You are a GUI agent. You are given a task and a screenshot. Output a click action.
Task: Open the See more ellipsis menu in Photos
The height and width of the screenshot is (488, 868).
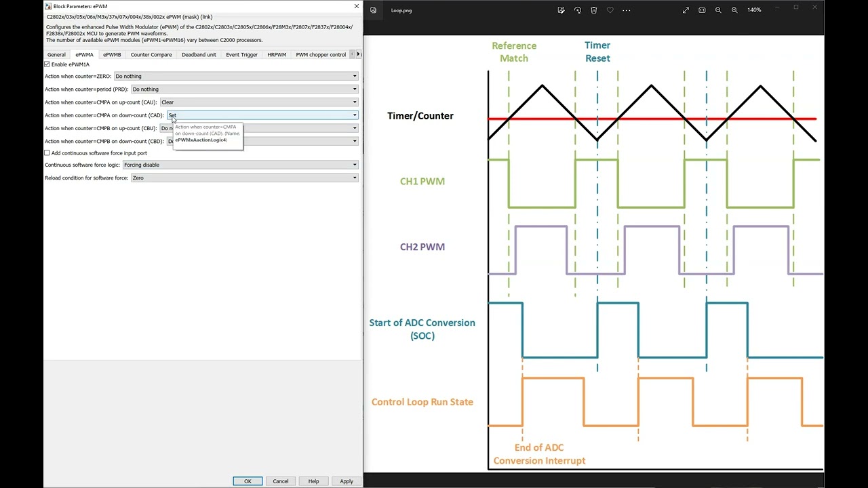(x=626, y=10)
